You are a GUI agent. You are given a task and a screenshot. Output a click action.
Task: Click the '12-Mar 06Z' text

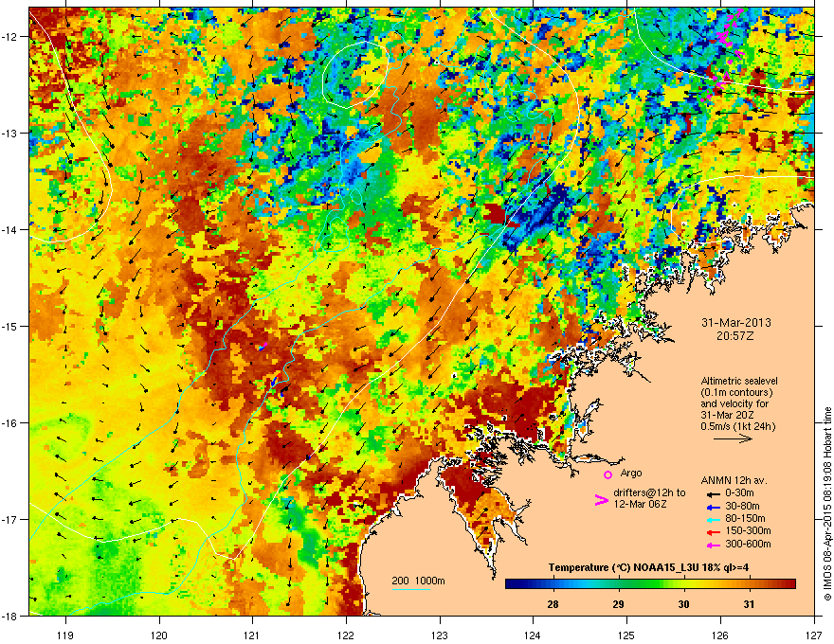640,504
